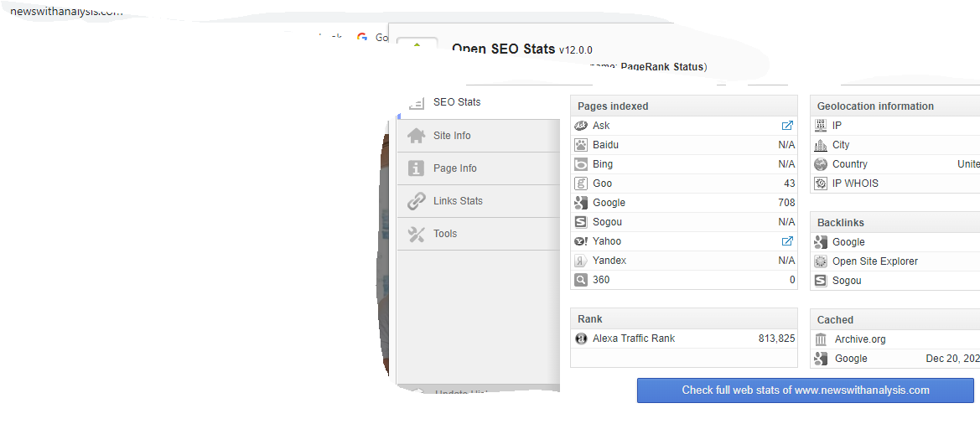Click the Archive.org building icon
This screenshot has height=424, width=980.
point(822,339)
